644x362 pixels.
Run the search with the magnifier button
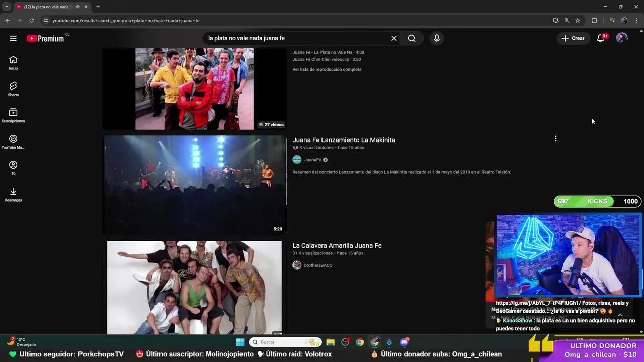(x=412, y=38)
